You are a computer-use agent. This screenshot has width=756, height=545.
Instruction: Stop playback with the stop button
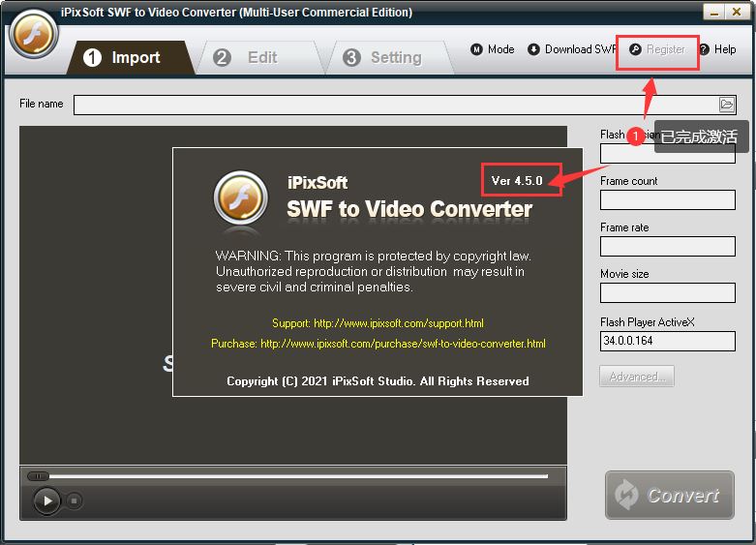[74, 500]
